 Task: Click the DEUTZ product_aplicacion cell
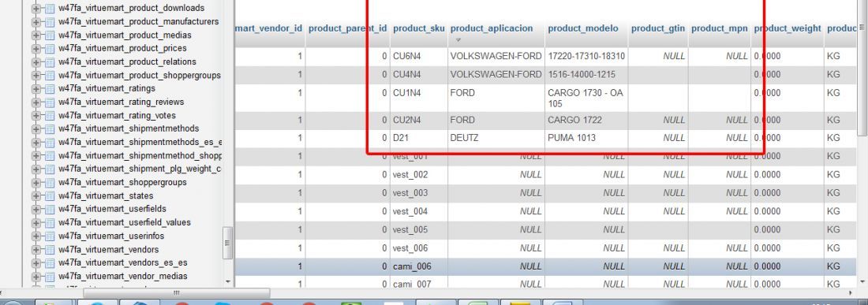(x=496, y=138)
